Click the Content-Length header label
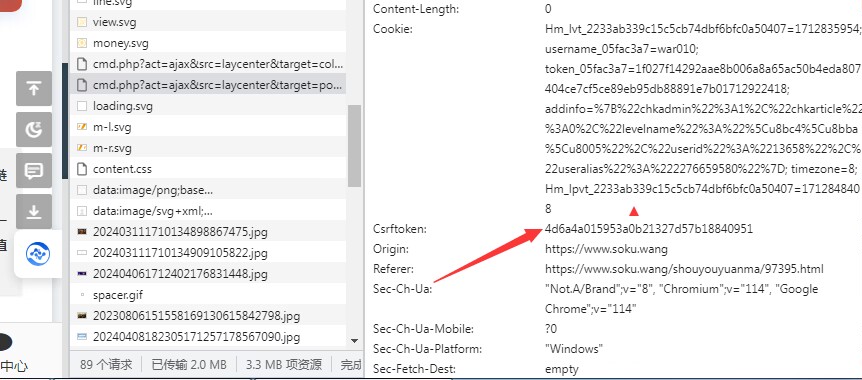Viewport: 862px width, 380px height. [416, 9]
